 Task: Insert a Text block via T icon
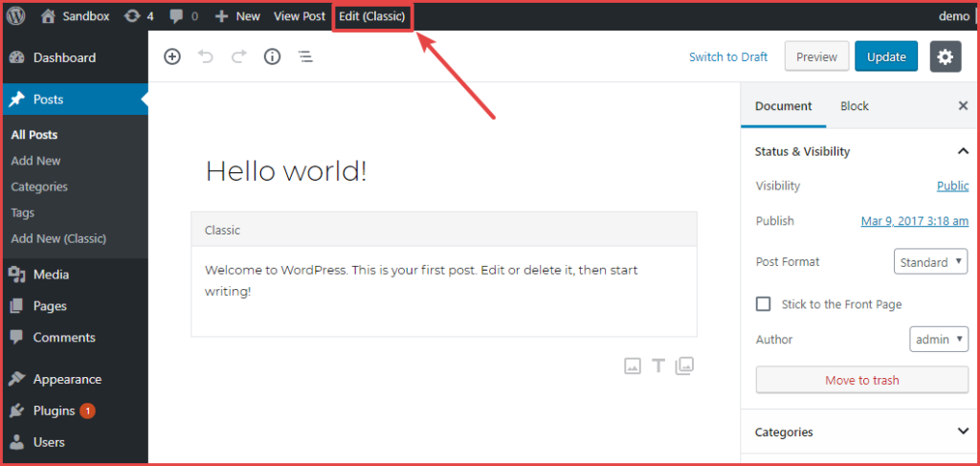[x=658, y=366]
